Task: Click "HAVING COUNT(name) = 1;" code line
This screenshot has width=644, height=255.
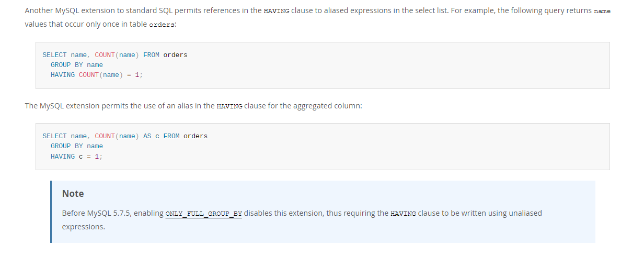Action: pos(97,75)
